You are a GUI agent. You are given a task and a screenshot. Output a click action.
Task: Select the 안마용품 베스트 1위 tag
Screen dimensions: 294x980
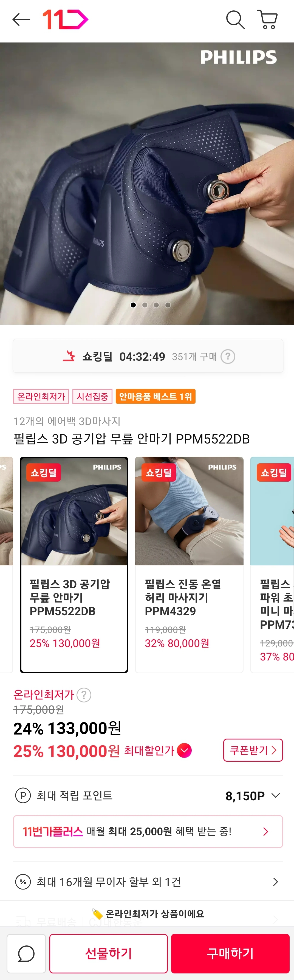coord(156,396)
